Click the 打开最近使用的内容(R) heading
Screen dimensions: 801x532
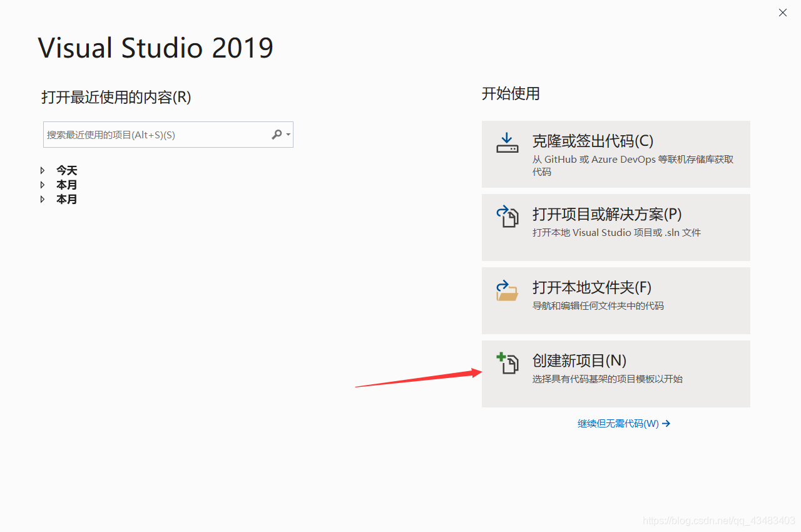tap(116, 97)
